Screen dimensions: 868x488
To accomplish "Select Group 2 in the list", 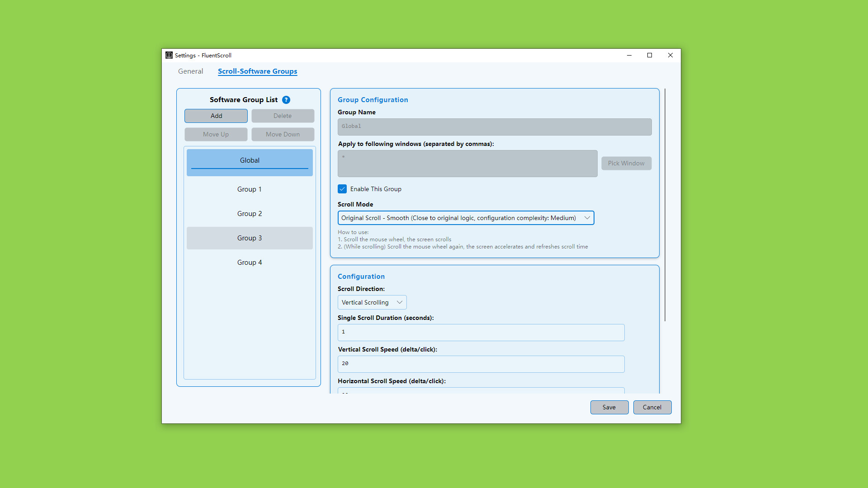I will pyautogui.click(x=250, y=214).
